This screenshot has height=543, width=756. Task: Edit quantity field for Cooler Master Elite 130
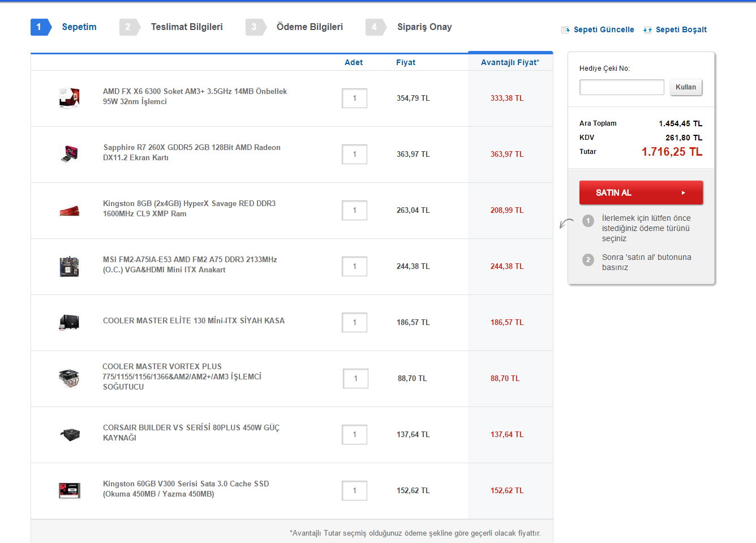pos(355,323)
